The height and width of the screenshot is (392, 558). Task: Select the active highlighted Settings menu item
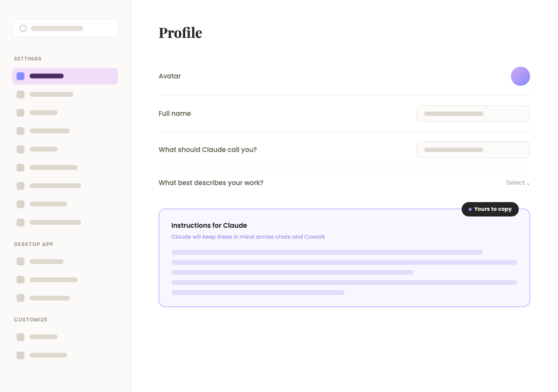pyautogui.click(x=65, y=76)
